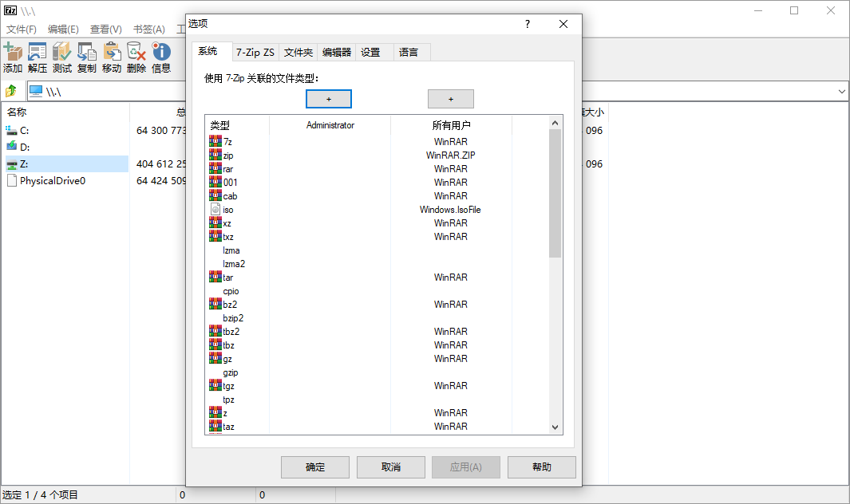850x504 pixels.
Task: Select the taz file type row
Action: [228, 427]
